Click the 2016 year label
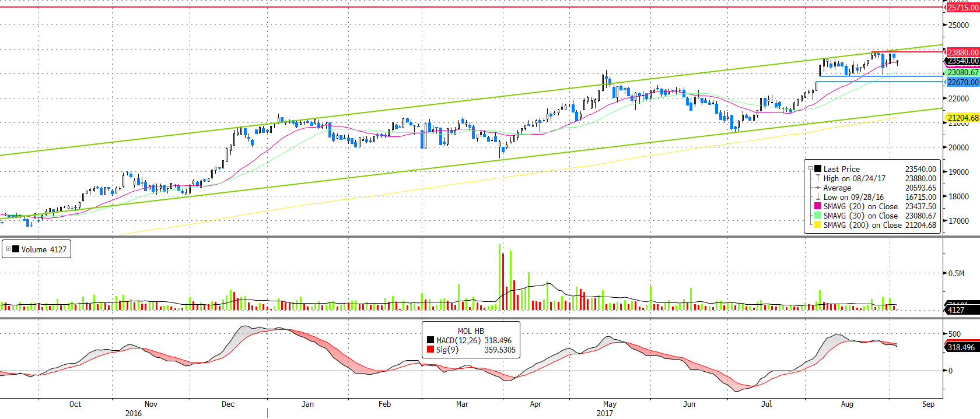 134,413
